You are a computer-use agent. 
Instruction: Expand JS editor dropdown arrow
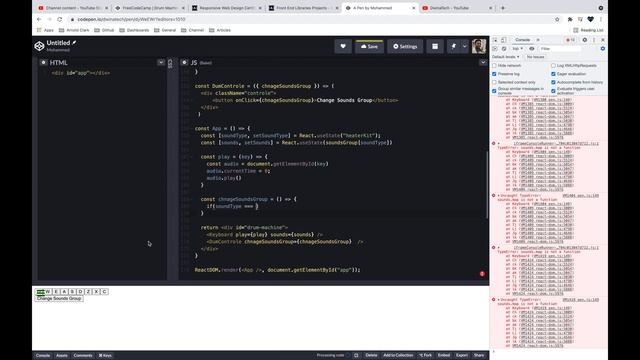click(x=483, y=62)
